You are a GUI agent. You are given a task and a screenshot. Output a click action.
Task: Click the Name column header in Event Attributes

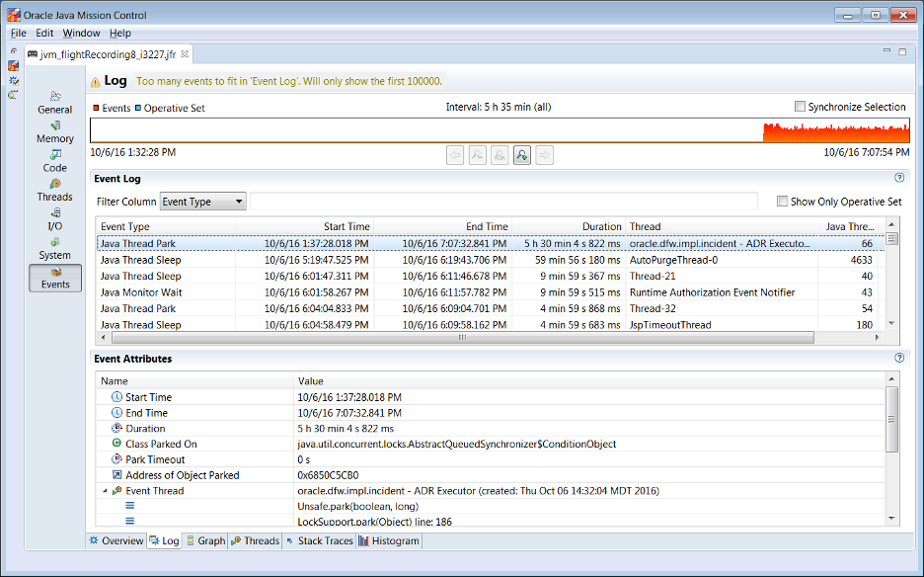coord(195,381)
